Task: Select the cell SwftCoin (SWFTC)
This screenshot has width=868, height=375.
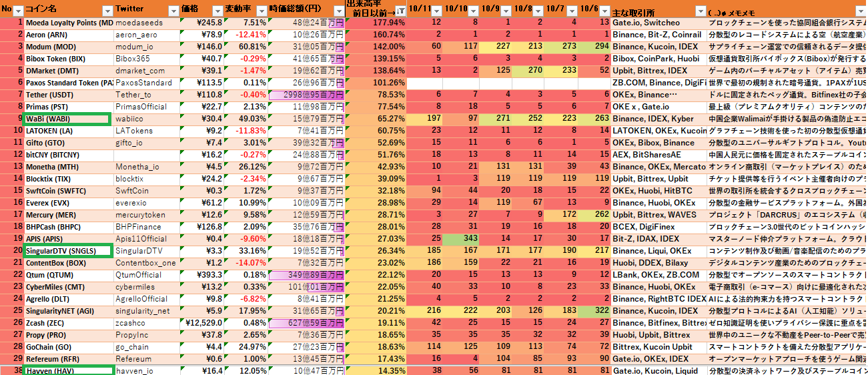Action: [69, 191]
